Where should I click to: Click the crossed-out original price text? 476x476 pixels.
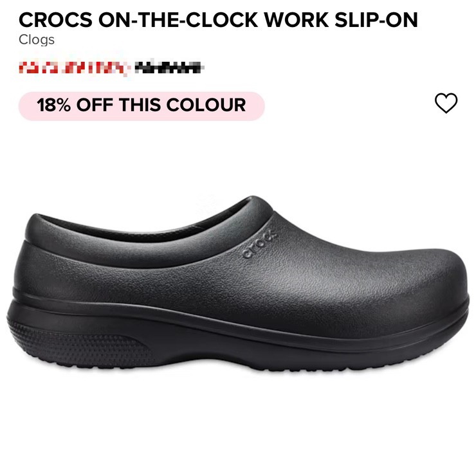pyautogui.click(x=169, y=68)
